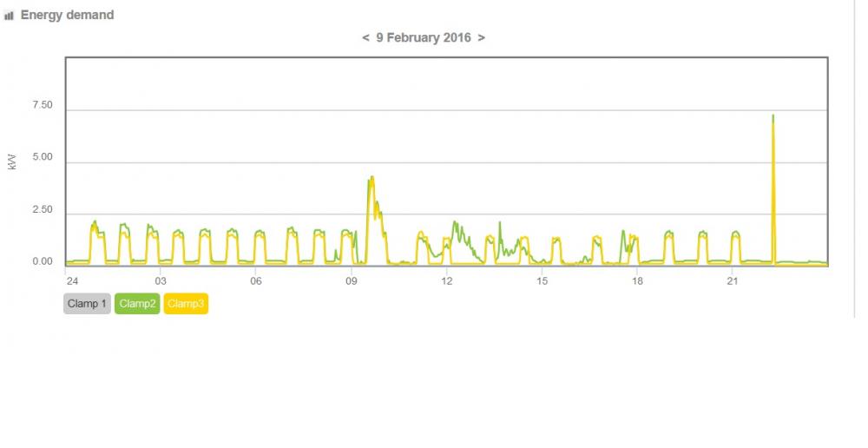Click the 15 hour tick label

pyautogui.click(x=542, y=281)
